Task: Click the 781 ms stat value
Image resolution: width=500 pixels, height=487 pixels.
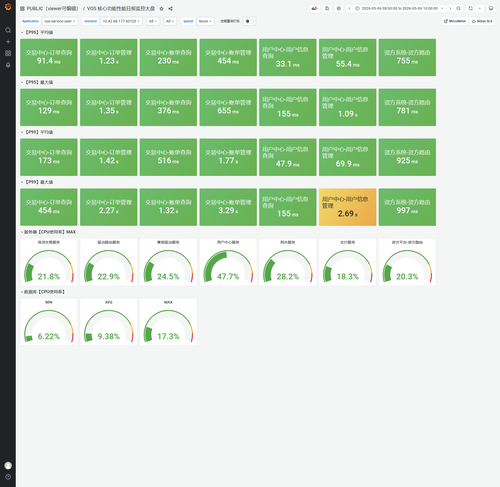Action: [407, 111]
